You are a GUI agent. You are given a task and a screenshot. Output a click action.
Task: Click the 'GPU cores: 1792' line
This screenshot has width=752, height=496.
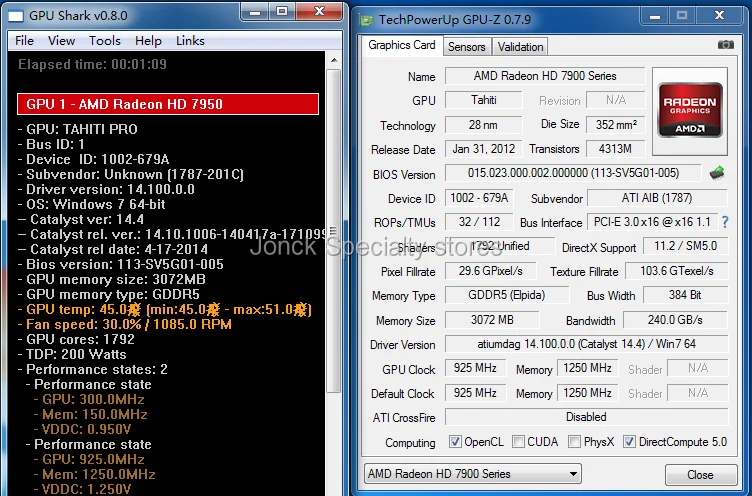(x=76, y=340)
